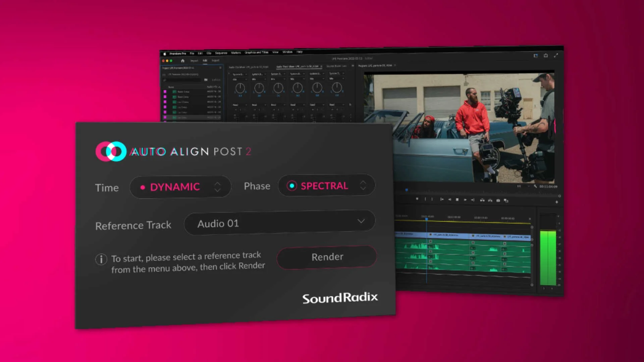The image size is (644, 362).
Task: Click the Phase mode up-down stepper arrows
Action: point(363,185)
